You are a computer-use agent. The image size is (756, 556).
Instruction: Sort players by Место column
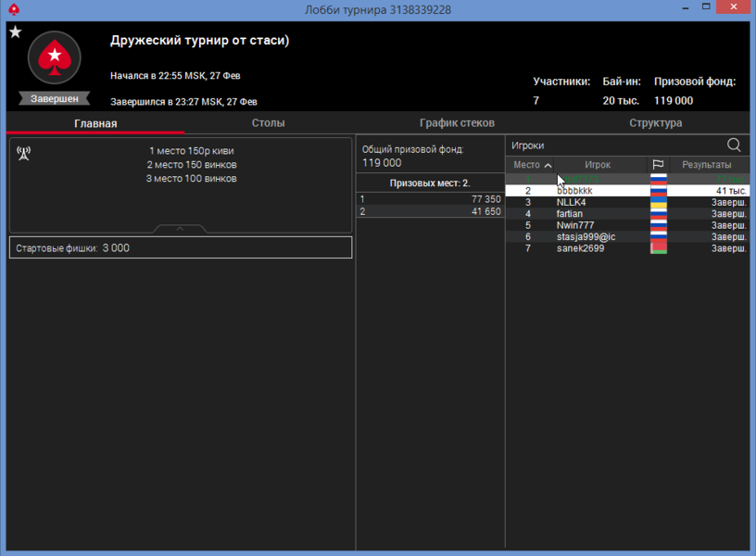pos(532,165)
